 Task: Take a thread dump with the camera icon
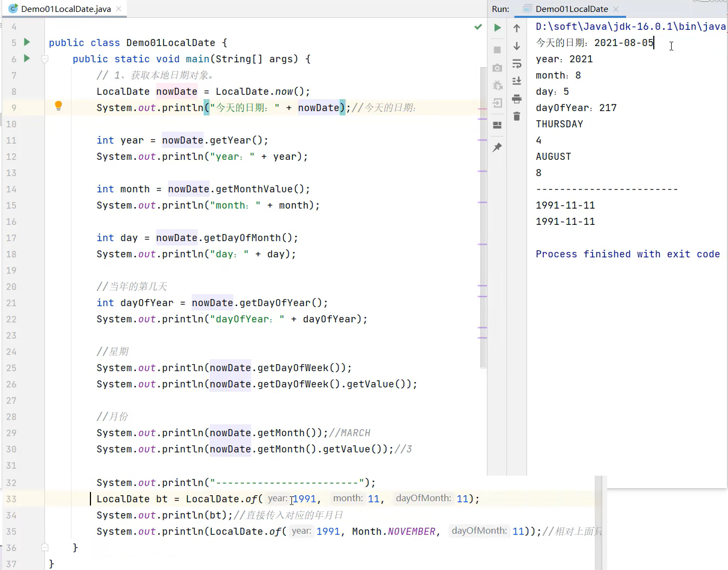(x=497, y=68)
